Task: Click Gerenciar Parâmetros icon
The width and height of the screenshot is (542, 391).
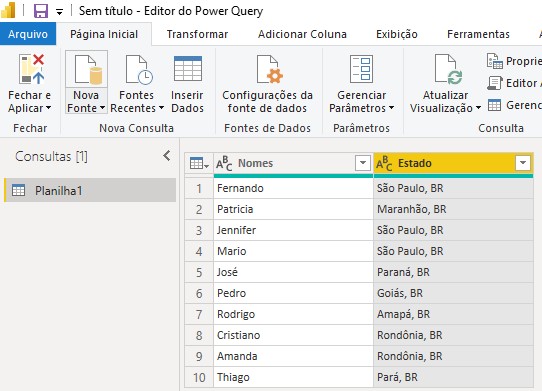Action: click(361, 69)
